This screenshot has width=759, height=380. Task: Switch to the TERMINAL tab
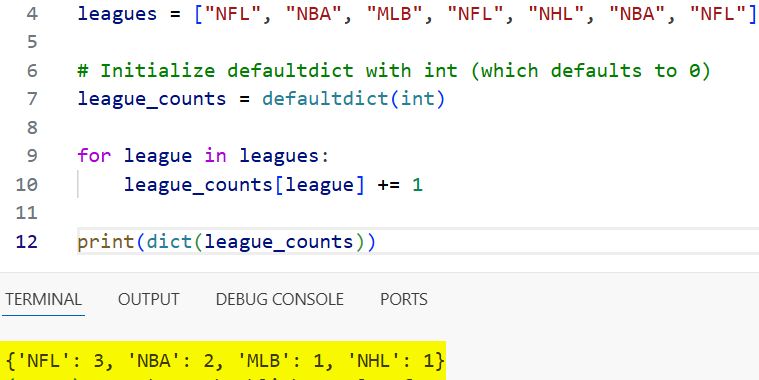click(x=43, y=299)
